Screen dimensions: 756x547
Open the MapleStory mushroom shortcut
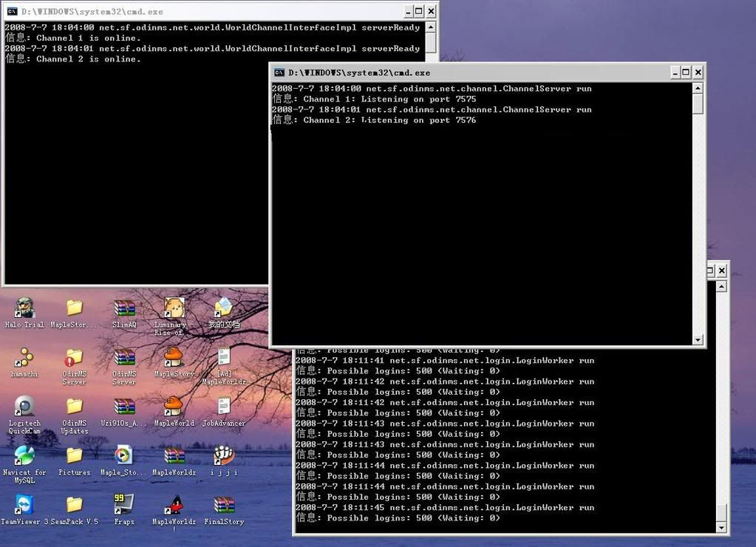tap(174, 358)
